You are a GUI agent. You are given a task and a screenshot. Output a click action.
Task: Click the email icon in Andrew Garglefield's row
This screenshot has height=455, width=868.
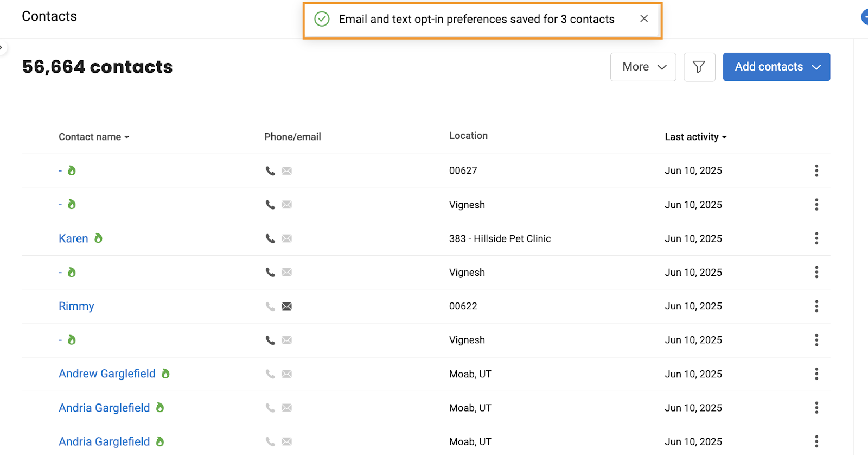287,374
